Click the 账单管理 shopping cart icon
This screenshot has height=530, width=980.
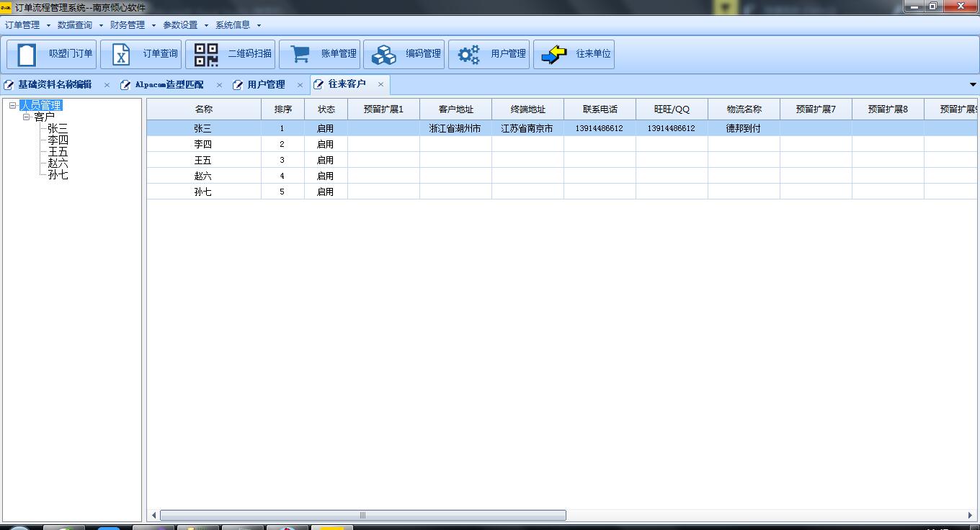(x=299, y=55)
